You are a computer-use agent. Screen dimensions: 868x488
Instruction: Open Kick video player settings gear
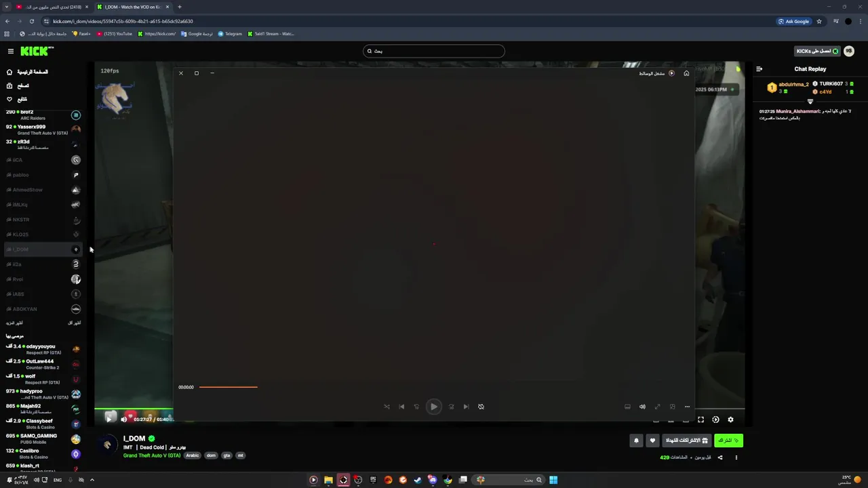[730, 420]
